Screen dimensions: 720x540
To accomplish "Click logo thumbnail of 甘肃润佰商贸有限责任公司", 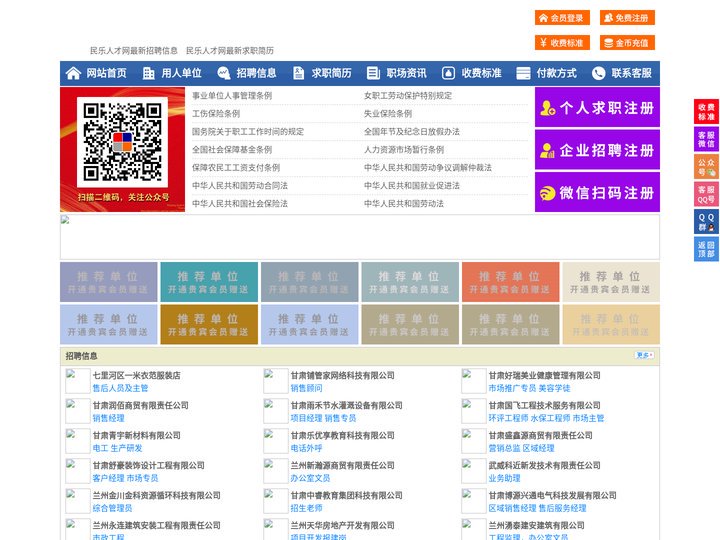I will click(x=77, y=411).
